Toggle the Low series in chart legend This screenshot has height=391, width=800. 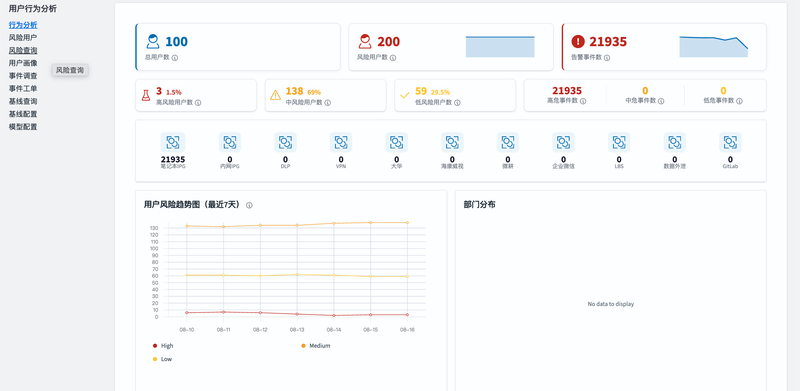162,359
